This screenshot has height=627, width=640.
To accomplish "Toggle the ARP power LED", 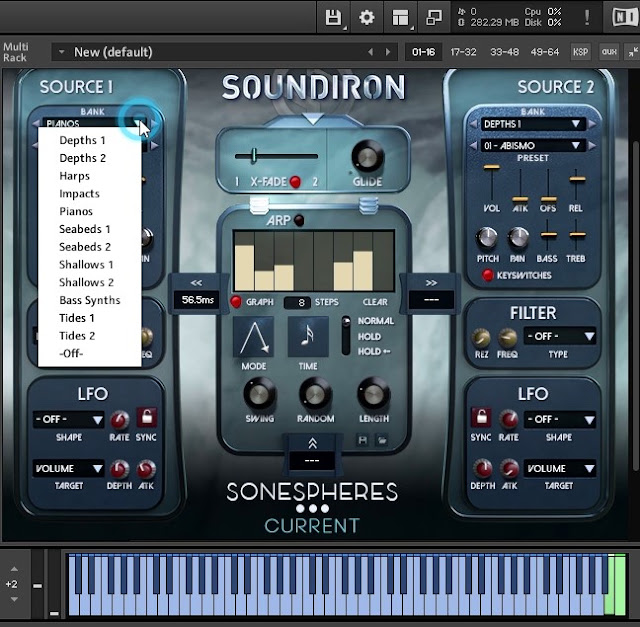I will (299, 220).
